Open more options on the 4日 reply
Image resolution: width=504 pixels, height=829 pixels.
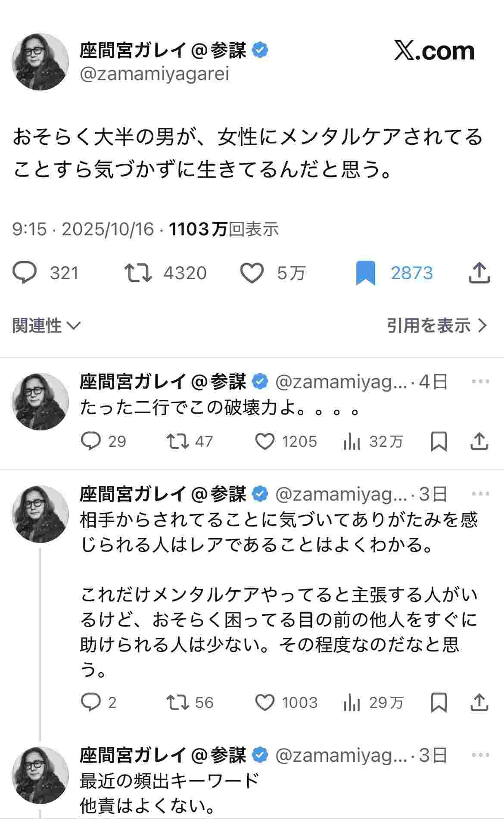pyautogui.click(x=480, y=382)
